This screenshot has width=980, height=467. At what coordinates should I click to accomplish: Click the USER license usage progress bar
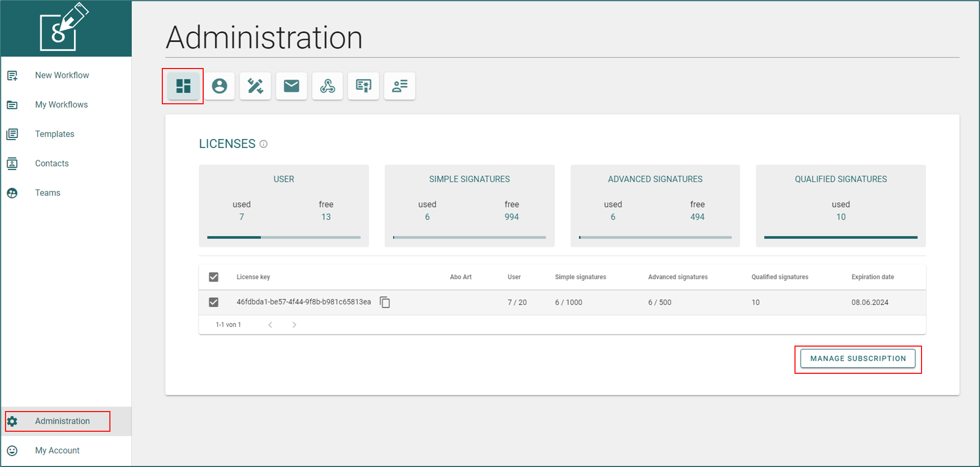pos(284,237)
